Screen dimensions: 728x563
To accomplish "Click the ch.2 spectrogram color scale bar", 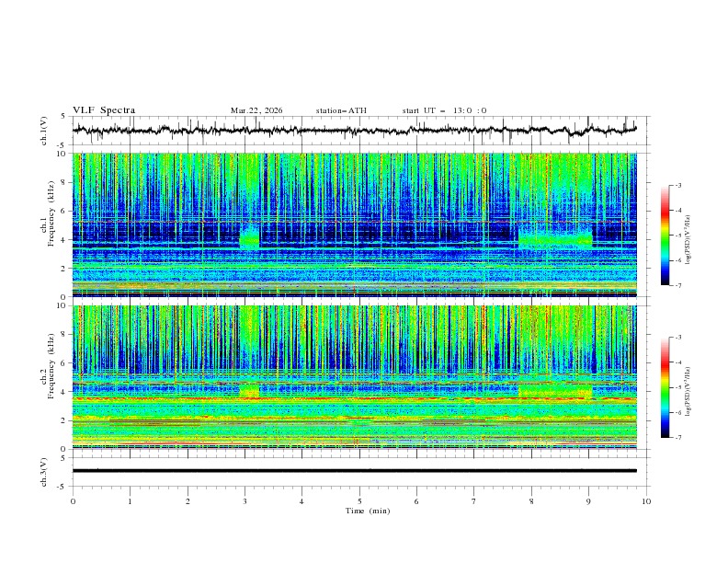I will tap(665, 387).
